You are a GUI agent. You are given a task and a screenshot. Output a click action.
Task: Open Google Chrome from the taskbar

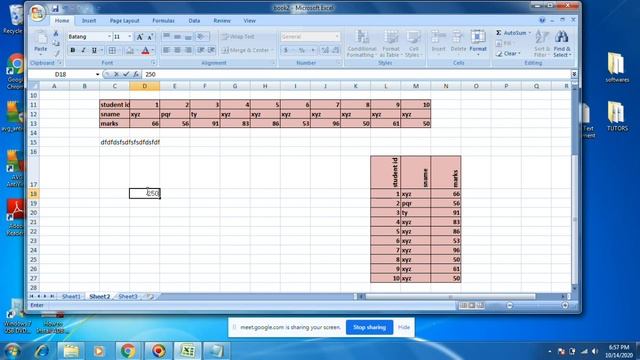[128, 351]
